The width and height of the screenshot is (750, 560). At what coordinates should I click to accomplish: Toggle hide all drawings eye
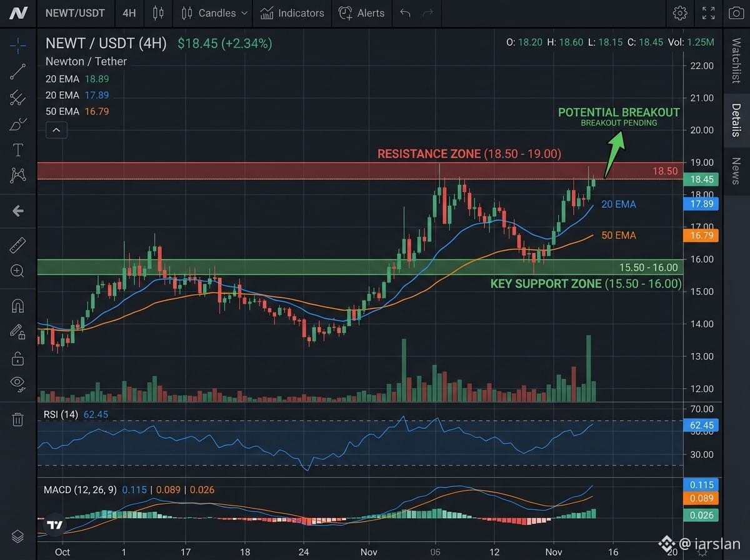(17, 383)
